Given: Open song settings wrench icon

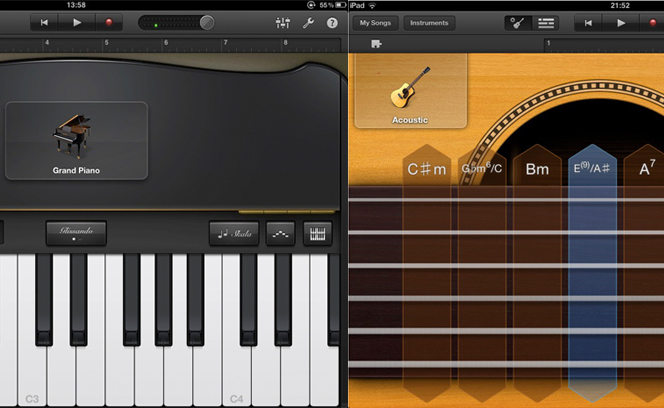Looking at the screenshot, I should pos(308,22).
